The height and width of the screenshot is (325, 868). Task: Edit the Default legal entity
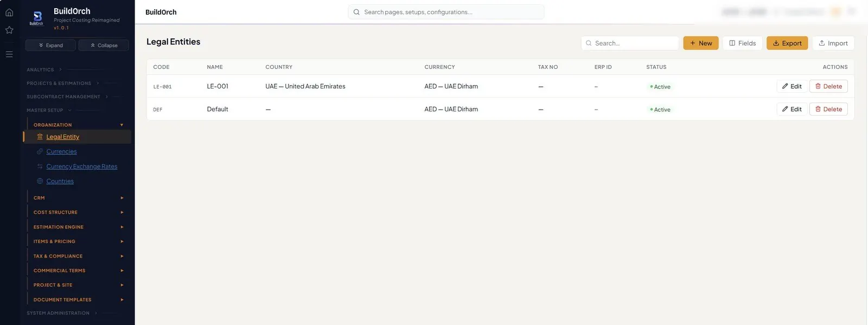click(x=792, y=109)
